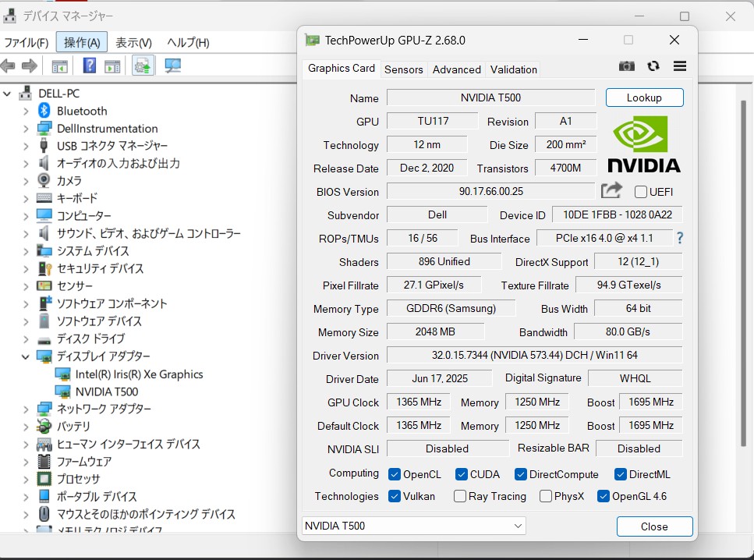The image size is (754, 560).
Task: Click the GPU-Z refresh icon
Action: [653, 66]
